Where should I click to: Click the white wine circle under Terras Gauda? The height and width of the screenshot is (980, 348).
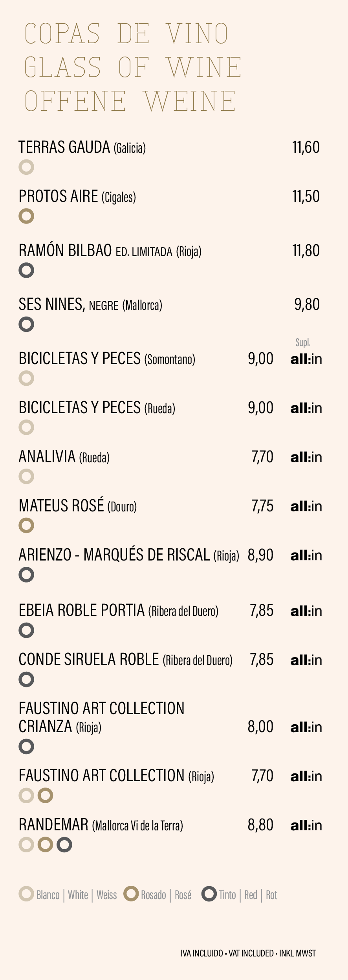click(x=26, y=167)
